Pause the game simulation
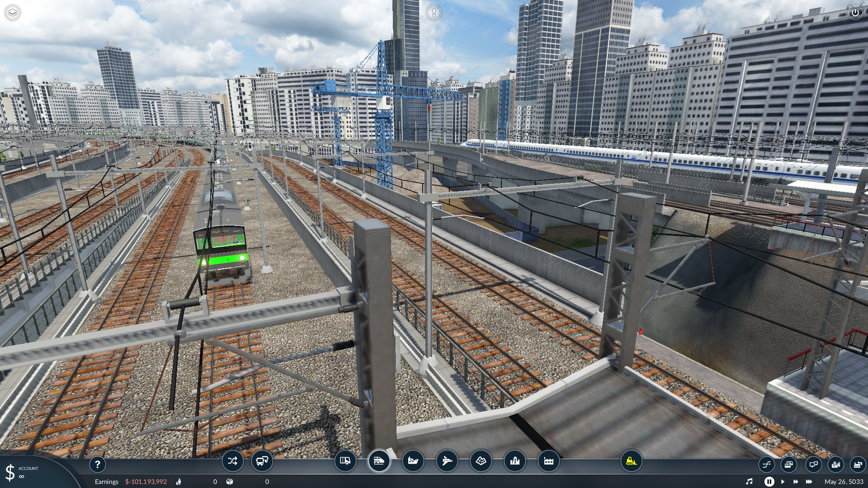868x488 pixels. click(x=769, y=482)
